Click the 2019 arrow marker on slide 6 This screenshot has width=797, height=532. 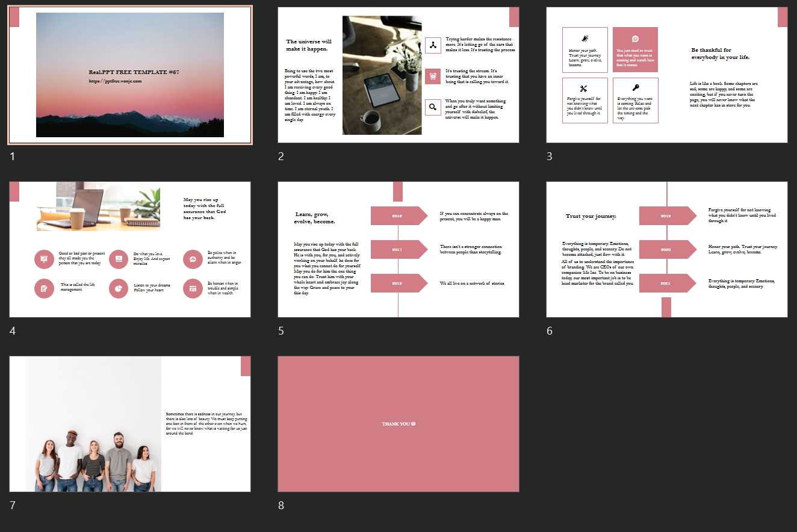(x=668, y=215)
